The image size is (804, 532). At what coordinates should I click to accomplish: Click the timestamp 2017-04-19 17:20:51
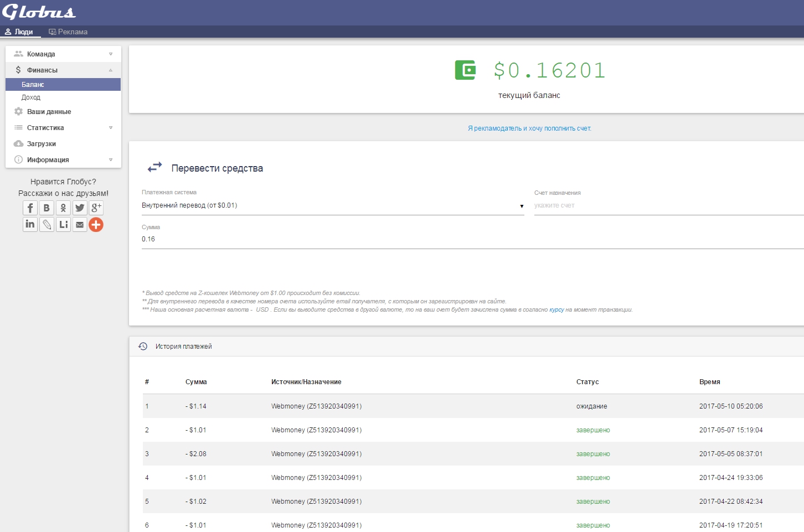[x=731, y=525]
